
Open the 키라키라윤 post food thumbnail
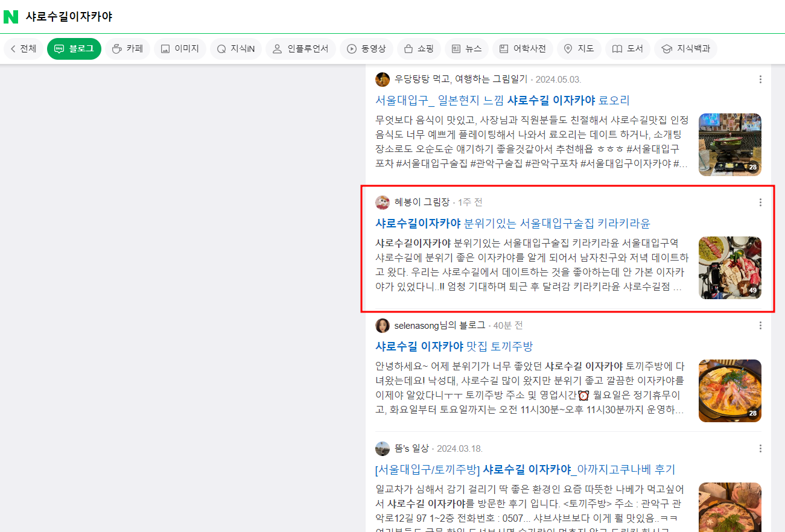(729, 268)
